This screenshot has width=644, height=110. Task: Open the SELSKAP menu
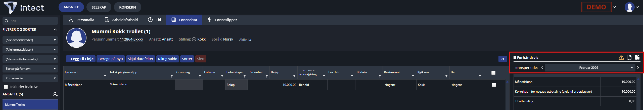click(99, 7)
